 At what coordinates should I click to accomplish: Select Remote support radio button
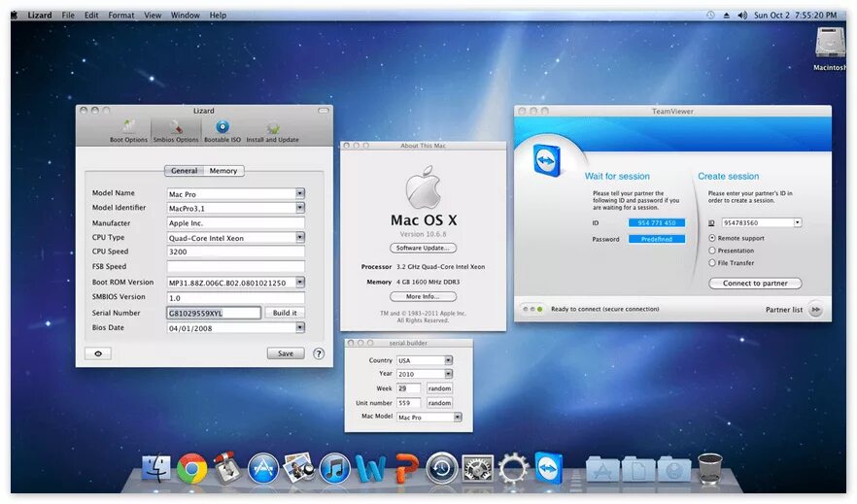tap(712, 238)
